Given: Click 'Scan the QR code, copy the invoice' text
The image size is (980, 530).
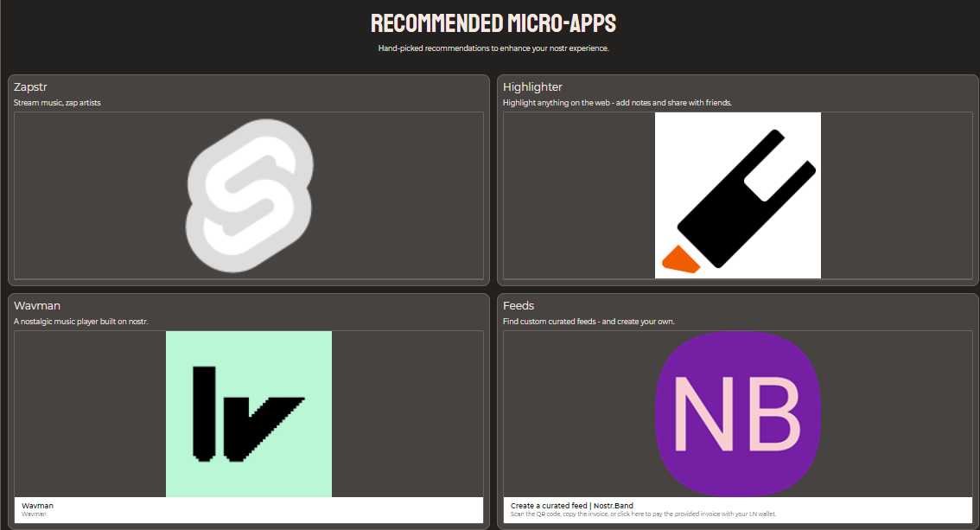Looking at the screenshot, I should tap(643, 514).
